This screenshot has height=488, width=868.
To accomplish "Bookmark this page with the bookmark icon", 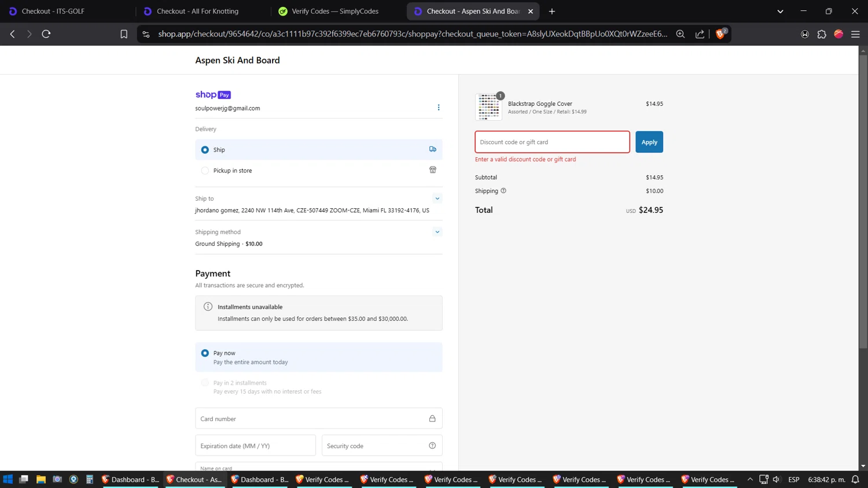I will (124, 34).
